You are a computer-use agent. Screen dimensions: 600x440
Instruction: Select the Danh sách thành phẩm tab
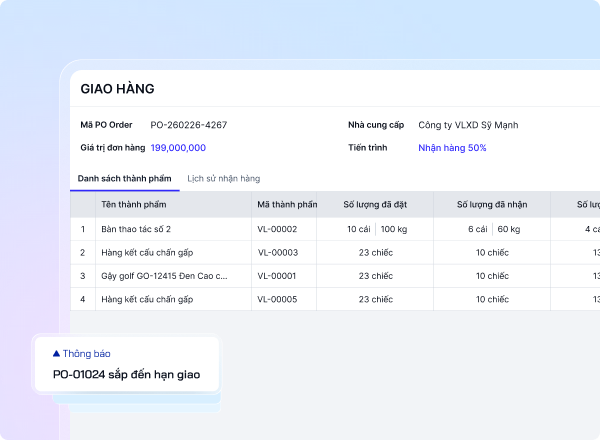tap(124, 178)
